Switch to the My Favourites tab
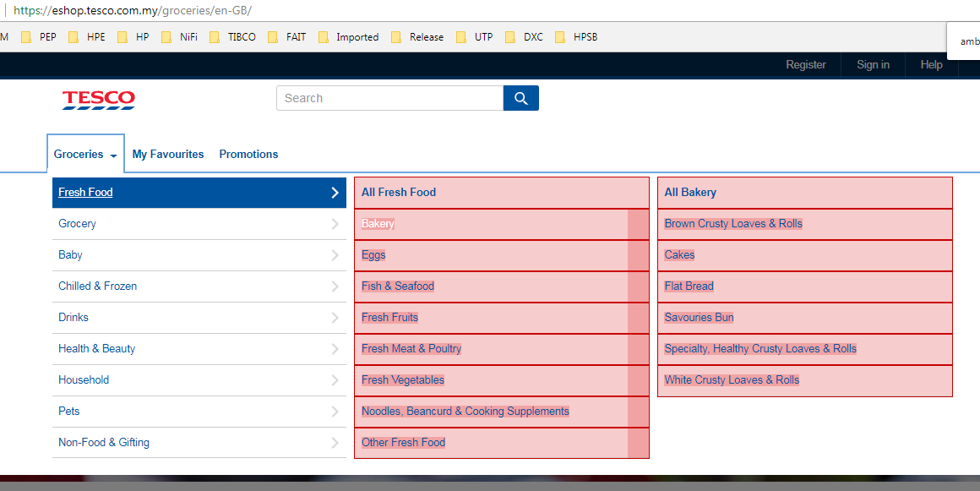 click(x=168, y=155)
